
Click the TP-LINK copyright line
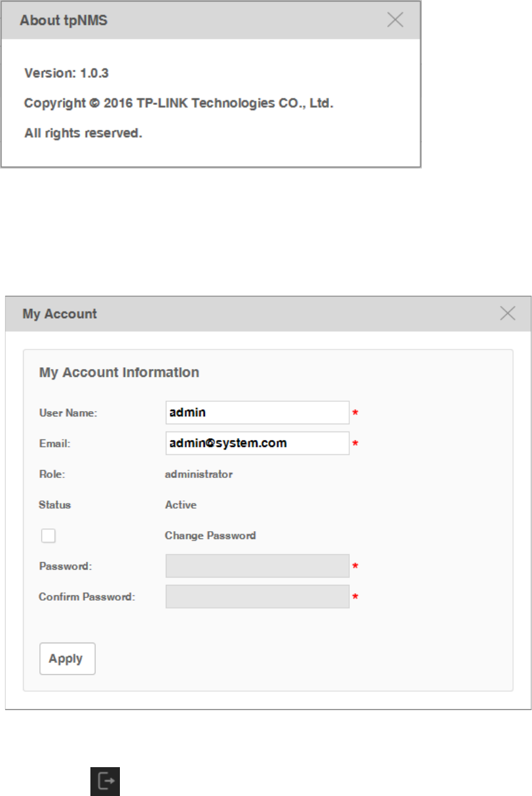pos(179,104)
